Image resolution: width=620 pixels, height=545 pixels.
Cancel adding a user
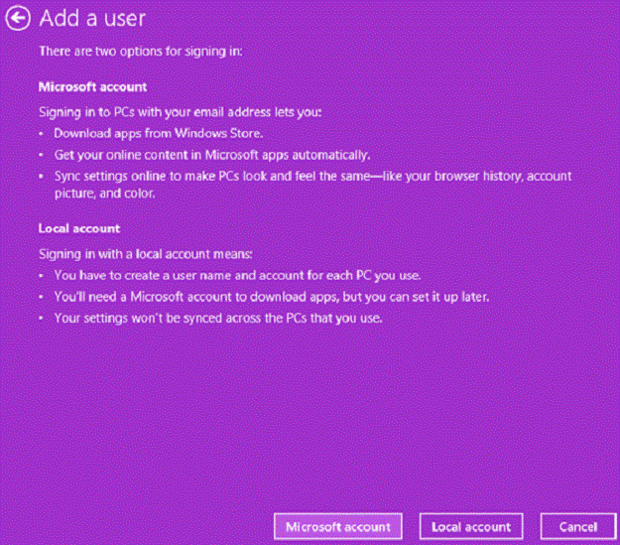578,526
